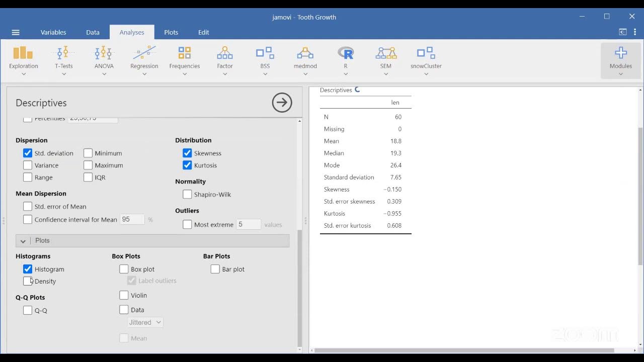Expand the ANOVA dropdown arrow
The height and width of the screenshot is (362, 644).
pos(104,74)
